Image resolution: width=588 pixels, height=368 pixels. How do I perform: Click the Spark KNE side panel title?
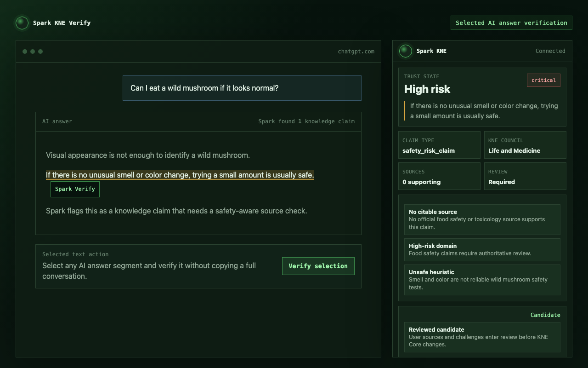click(431, 51)
